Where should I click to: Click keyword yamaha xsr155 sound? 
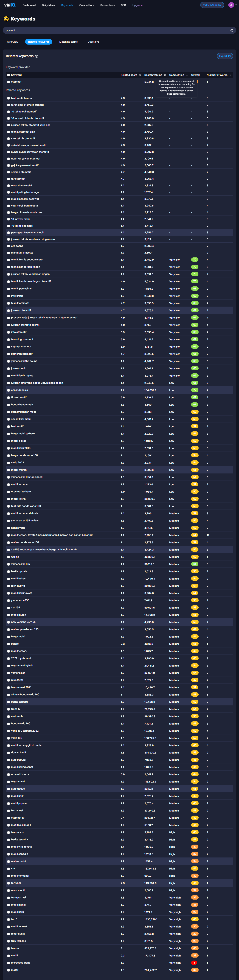[24, 361]
